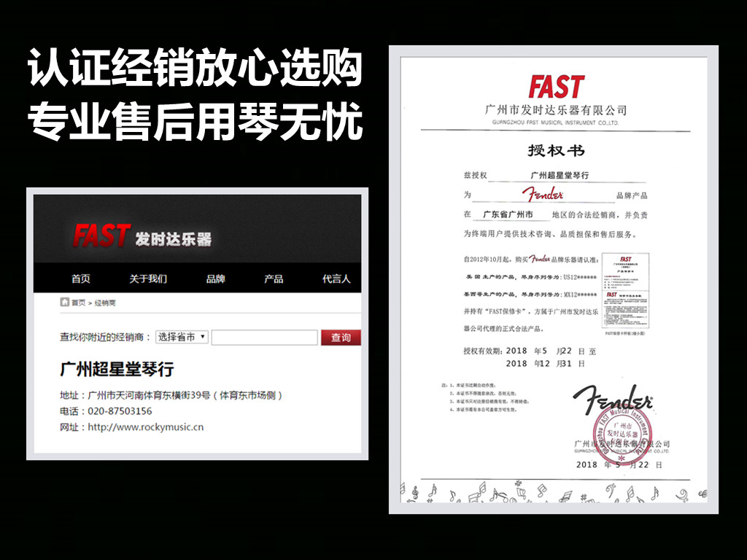Click 广州市发时达乐器有限公司 in the certificate header
Image resolution: width=747 pixels, height=560 pixels.
556,110
